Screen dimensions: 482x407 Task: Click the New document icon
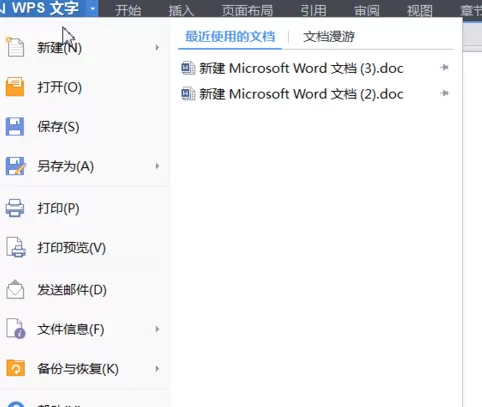15,47
